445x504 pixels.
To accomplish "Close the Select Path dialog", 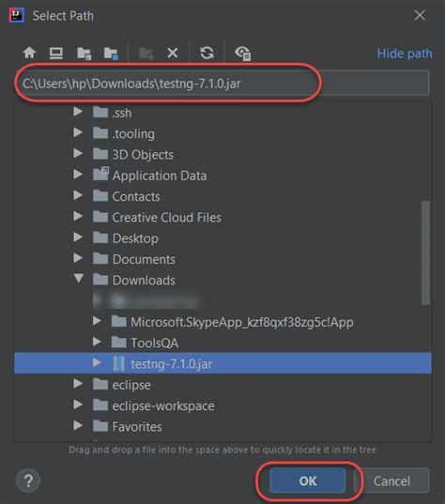I will tap(420, 15).
